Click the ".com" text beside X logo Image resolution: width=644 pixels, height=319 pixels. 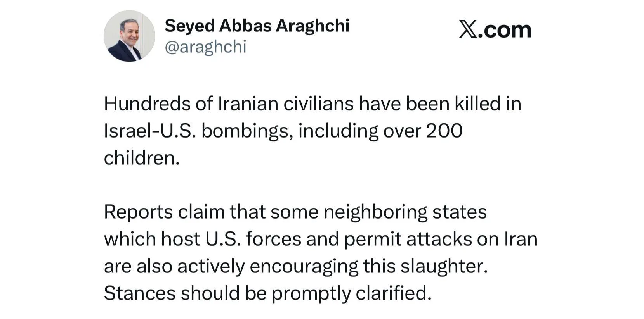pyautogui.click(x=505, y=30)
